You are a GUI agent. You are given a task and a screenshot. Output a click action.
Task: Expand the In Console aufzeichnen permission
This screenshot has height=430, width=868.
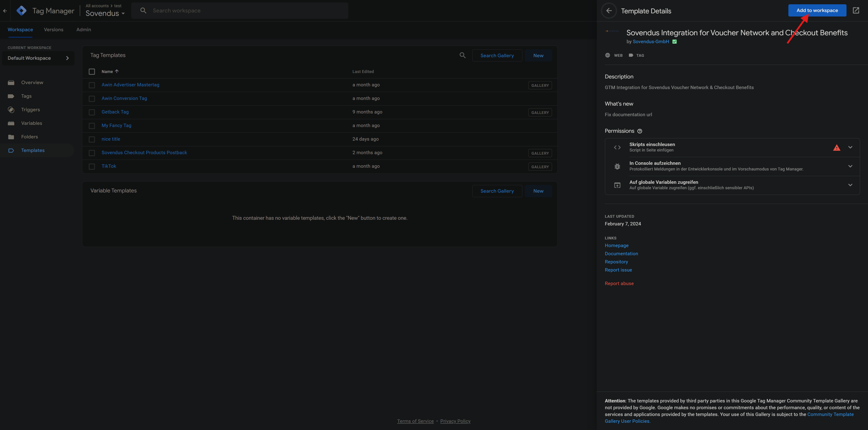850,166
